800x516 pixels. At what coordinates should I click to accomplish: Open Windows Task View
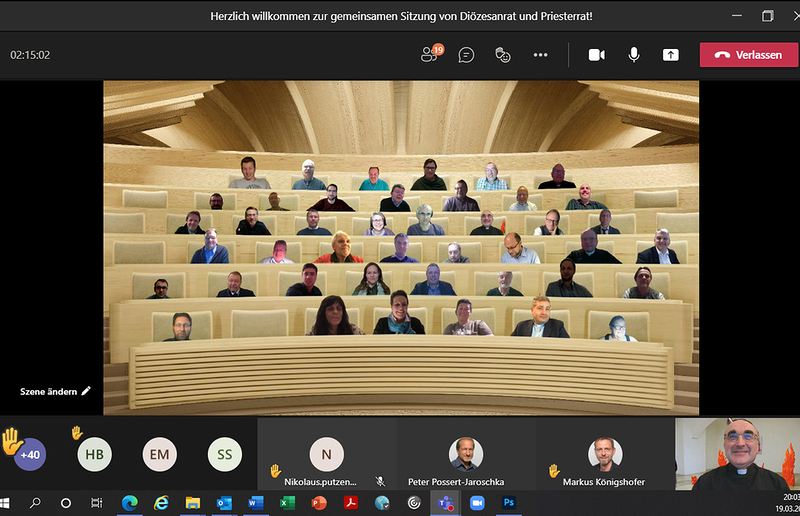[97, 502]
